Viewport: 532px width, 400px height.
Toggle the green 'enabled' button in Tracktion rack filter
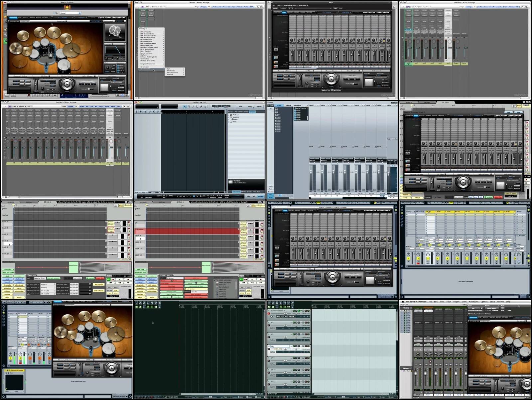tap(90, 278)
